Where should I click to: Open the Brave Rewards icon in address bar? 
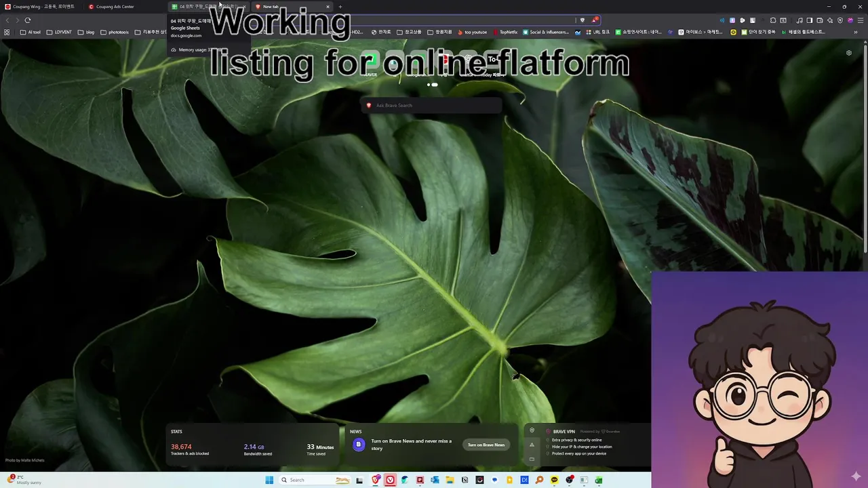[595, 20]
